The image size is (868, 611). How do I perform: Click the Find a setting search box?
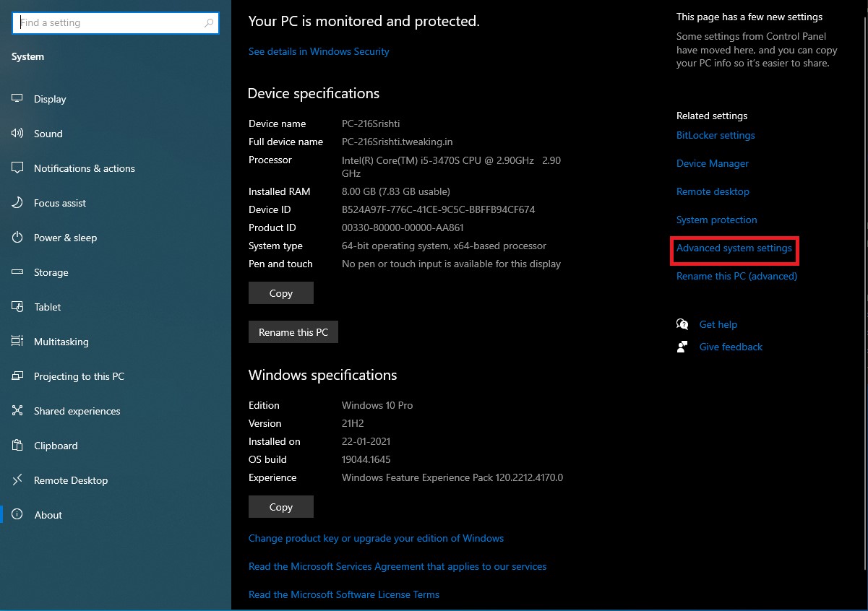tap(108, 23)
